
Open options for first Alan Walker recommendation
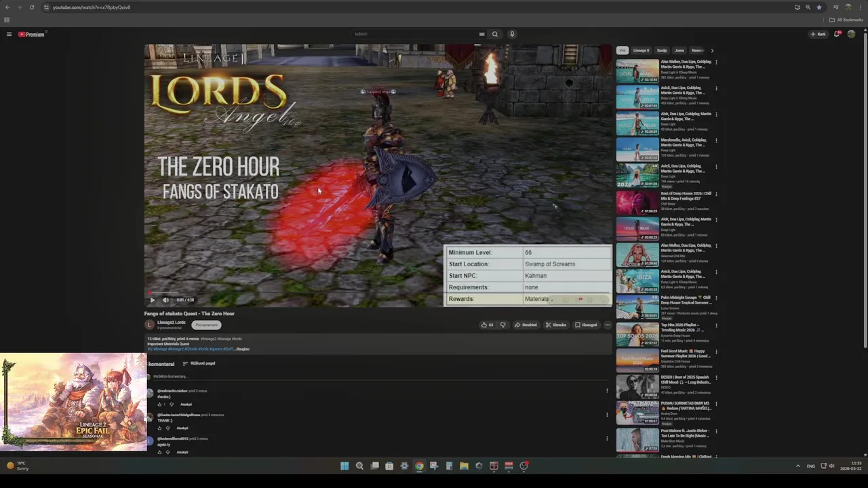click(x=716, y=62)
